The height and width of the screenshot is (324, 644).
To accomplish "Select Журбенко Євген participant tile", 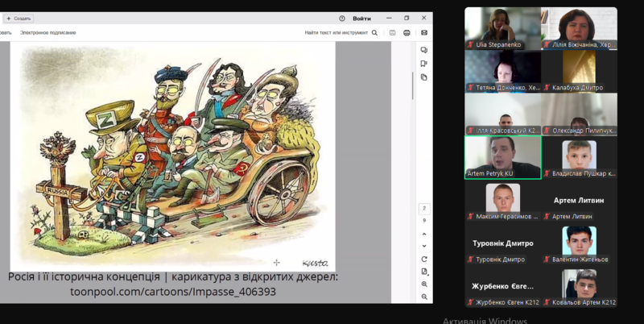I will click(x=502, y=287).
